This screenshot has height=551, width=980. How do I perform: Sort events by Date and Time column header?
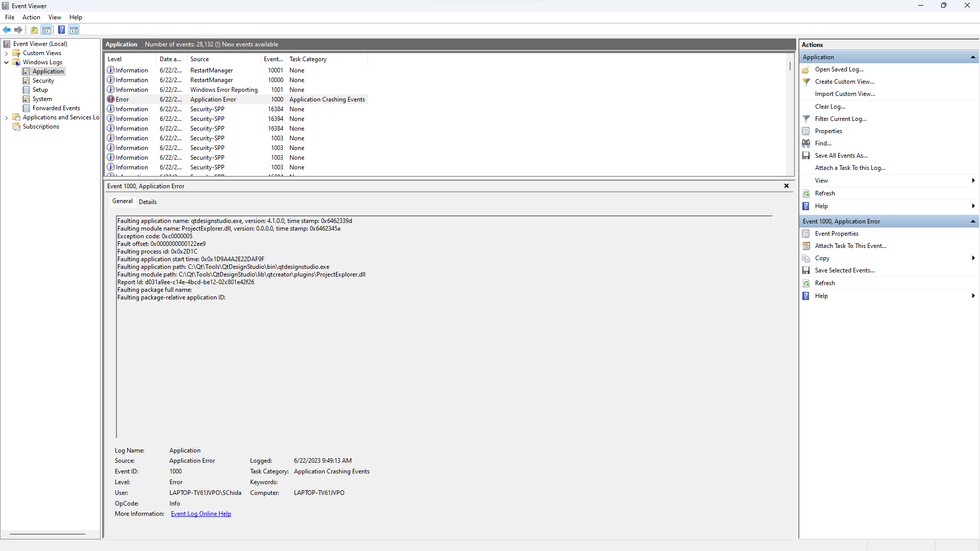(x=171, y=59)
